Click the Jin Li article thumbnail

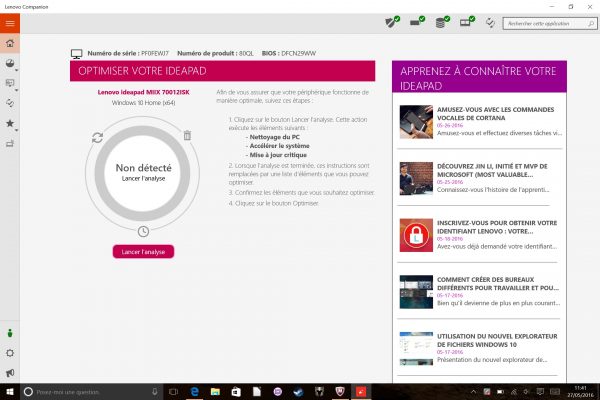pyautogui.click(x=416, y=178)
